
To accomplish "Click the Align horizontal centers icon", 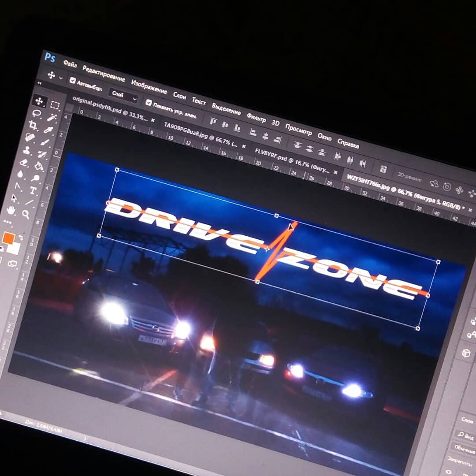I will pyautogui.click(x=265, y=136).
